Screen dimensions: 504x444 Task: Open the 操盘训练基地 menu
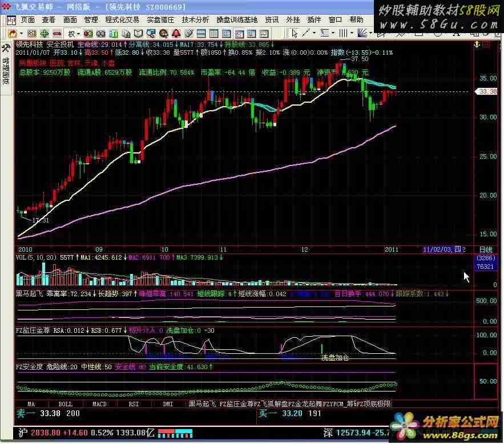pos(237,20)
